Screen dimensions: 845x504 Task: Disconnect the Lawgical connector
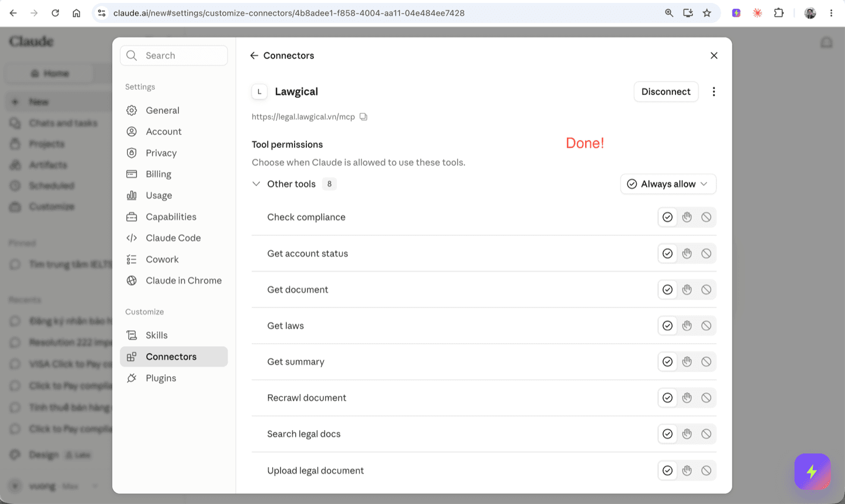666,92
